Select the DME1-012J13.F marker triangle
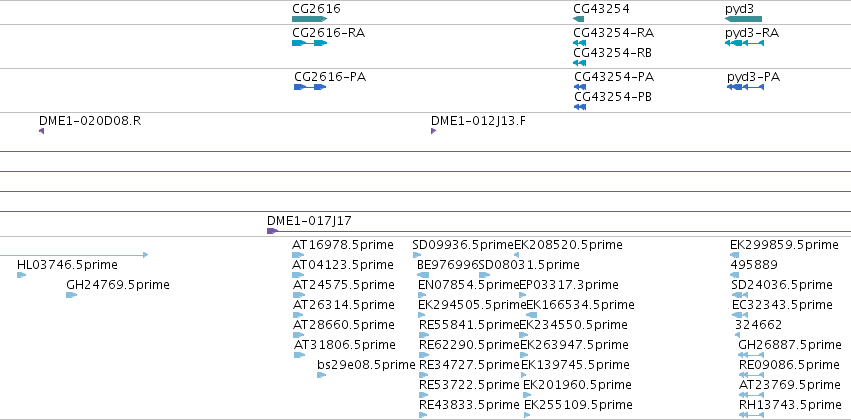This screenshot has width=851, height=420. (434, 131)
